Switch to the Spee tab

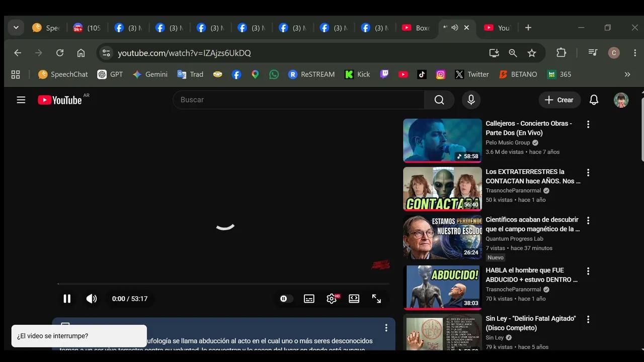[46, 28]
